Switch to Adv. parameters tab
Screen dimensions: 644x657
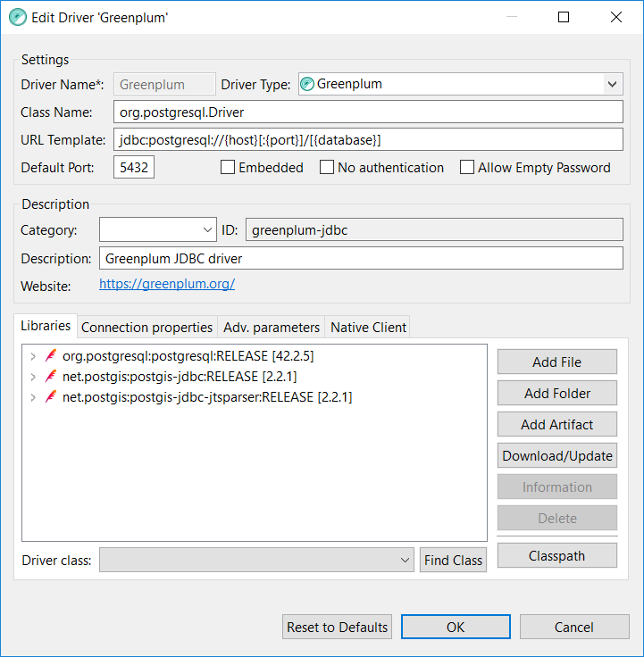point(272,328)
